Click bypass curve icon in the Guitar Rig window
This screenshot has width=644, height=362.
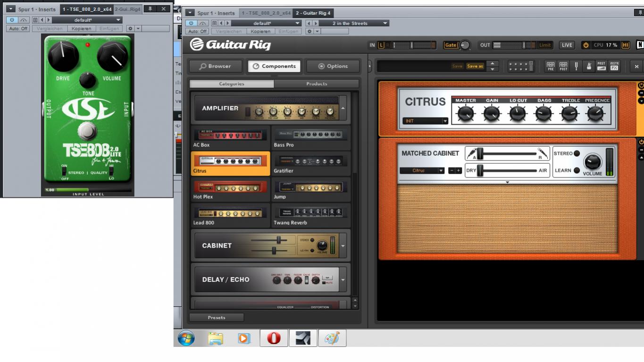tap(203, 23)
